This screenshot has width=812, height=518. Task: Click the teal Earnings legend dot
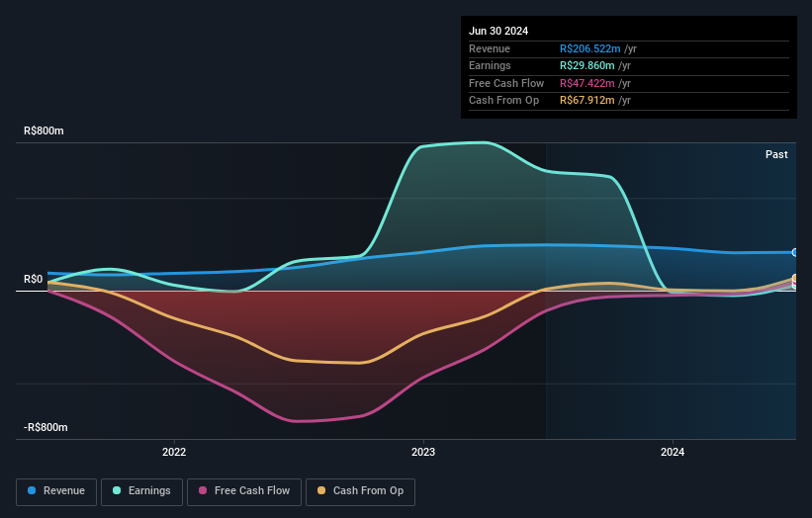tap(117, 490)
